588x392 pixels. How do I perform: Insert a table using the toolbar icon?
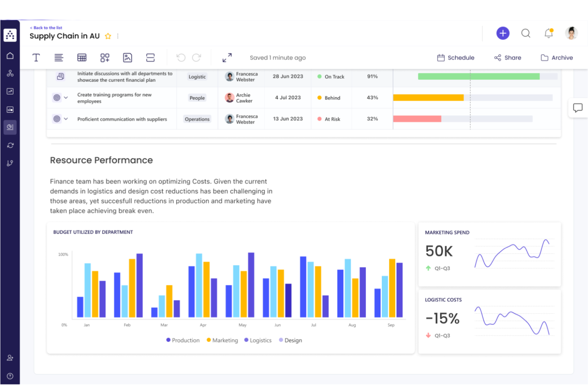click(82, 58)
